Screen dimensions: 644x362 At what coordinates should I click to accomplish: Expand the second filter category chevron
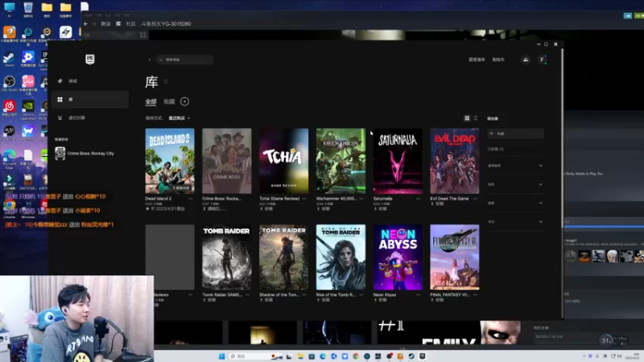(540, 184)
